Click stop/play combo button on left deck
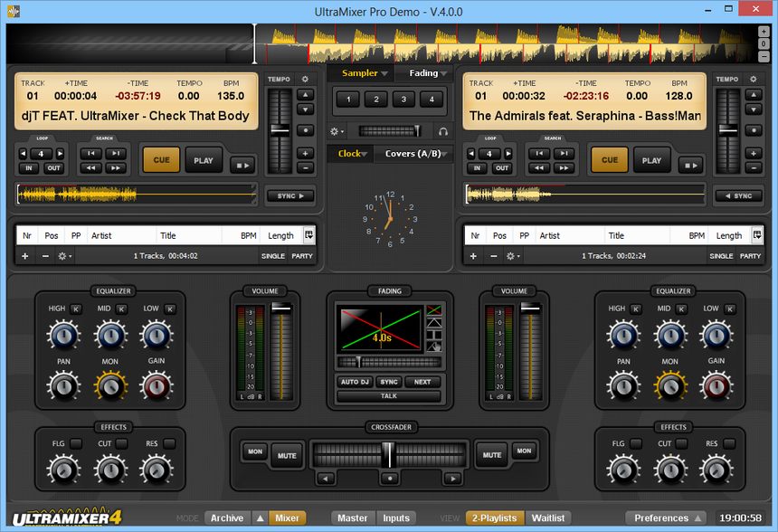This screenshot has height=532, width=778. (x=242, y=166)
